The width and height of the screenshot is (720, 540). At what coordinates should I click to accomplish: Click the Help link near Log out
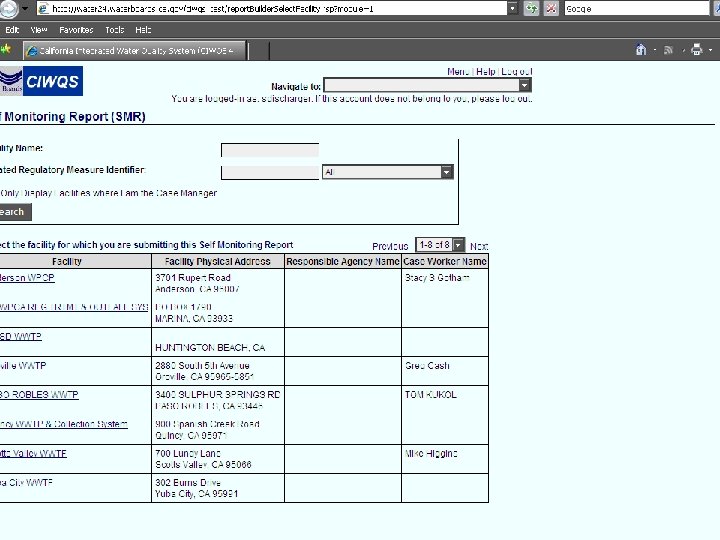point(485,72)
